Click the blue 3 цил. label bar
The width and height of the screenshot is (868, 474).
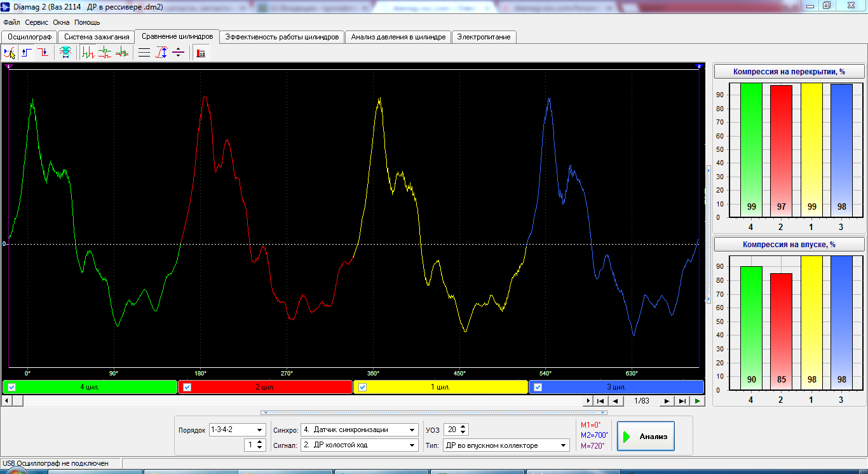[x=616, y=387]
